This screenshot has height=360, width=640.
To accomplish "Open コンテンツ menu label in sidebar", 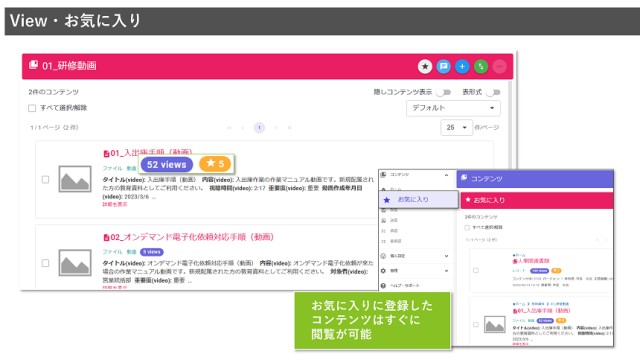I will (x=399, y=175).
